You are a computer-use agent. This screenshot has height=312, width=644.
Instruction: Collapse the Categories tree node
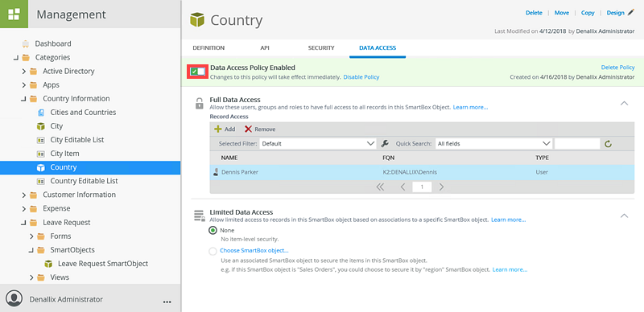coord(16,57)
